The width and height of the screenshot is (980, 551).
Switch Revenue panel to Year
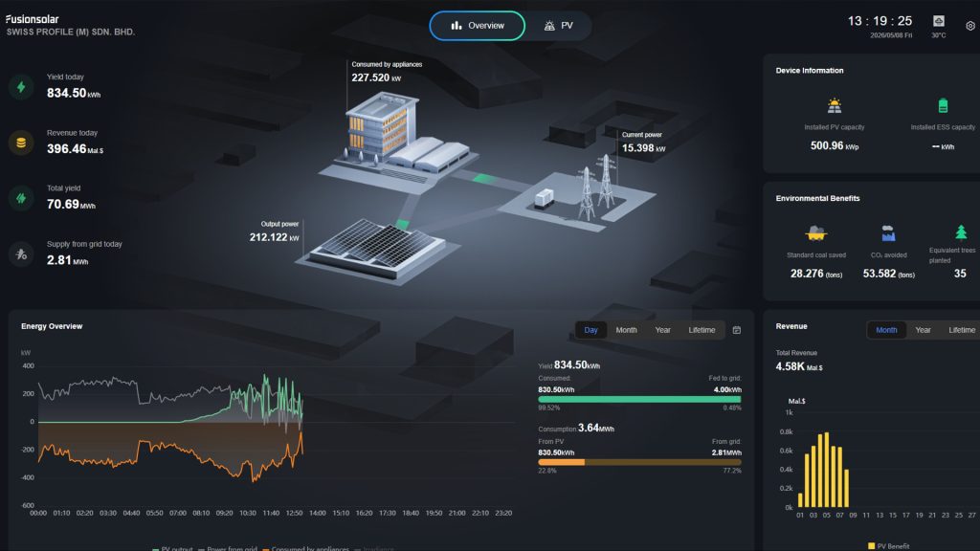923,330
